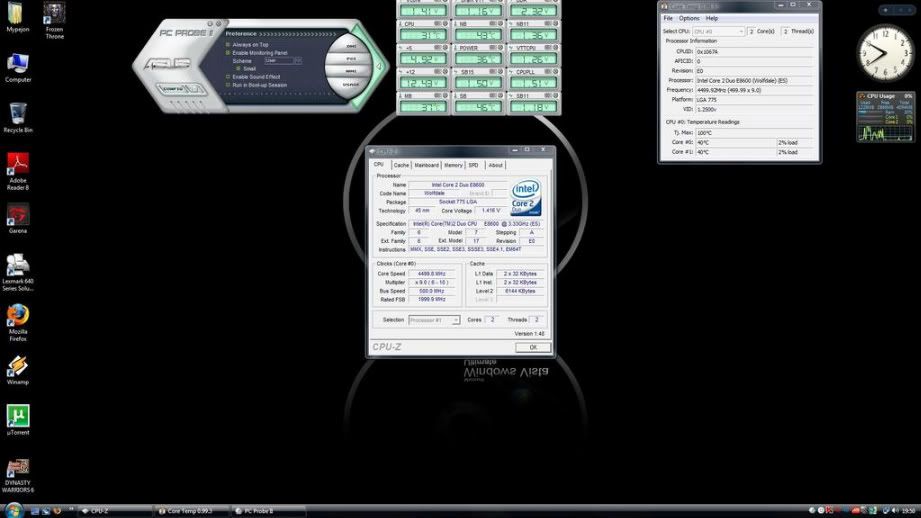921x518 pixels.
Task: Click the add gadget plus on sidebar header
Action: coord(885,10)
